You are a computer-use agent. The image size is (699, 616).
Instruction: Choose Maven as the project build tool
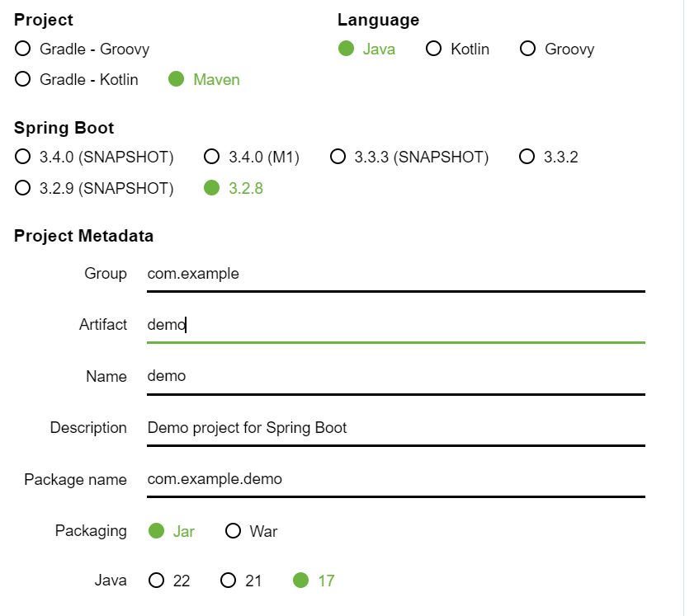[x=176, y=79]
